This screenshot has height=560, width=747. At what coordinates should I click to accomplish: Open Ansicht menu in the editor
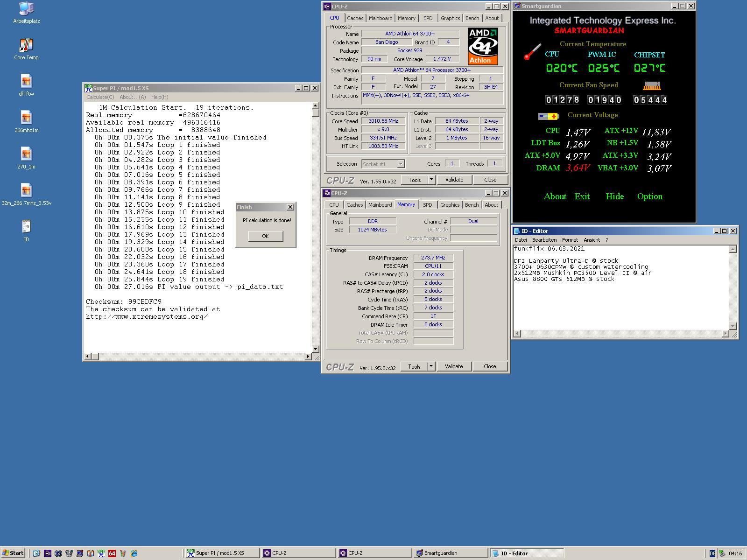click(592, 240)
